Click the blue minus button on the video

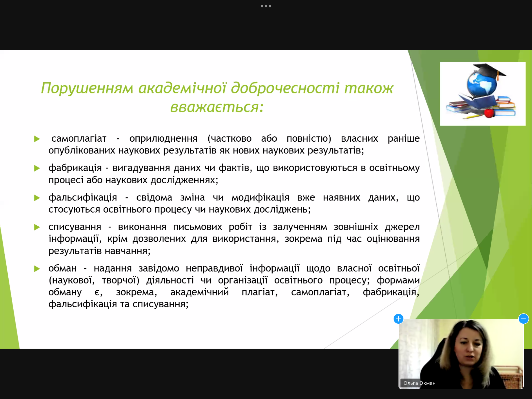pyautogui.click(x=523, y=319)
